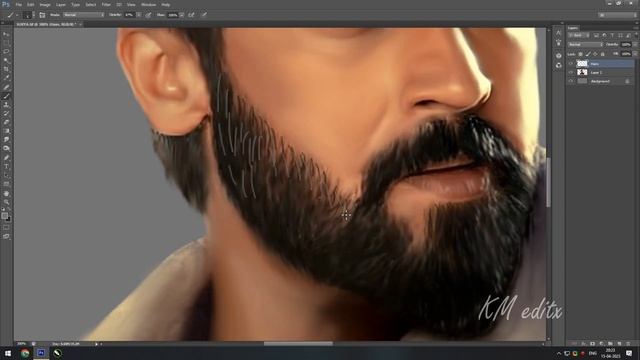Select the Eyedropper tool
Screen dimensions: 640x360
point(6,78)
